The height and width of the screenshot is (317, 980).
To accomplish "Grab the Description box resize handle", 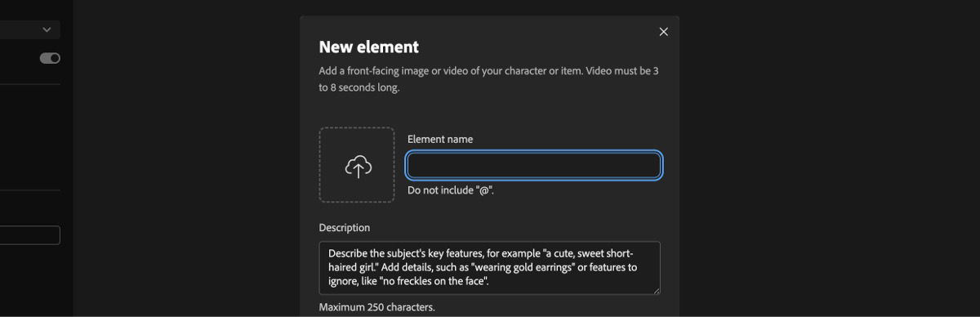I will pyautogui.click(x=656, y=290).
